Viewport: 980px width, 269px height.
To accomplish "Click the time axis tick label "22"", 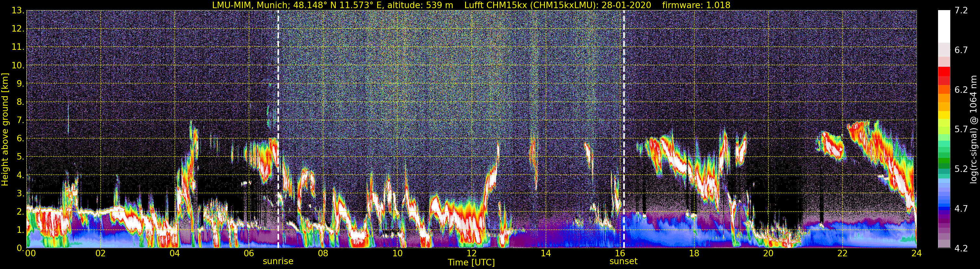I will pyautogui.click(x=842, y=254).
